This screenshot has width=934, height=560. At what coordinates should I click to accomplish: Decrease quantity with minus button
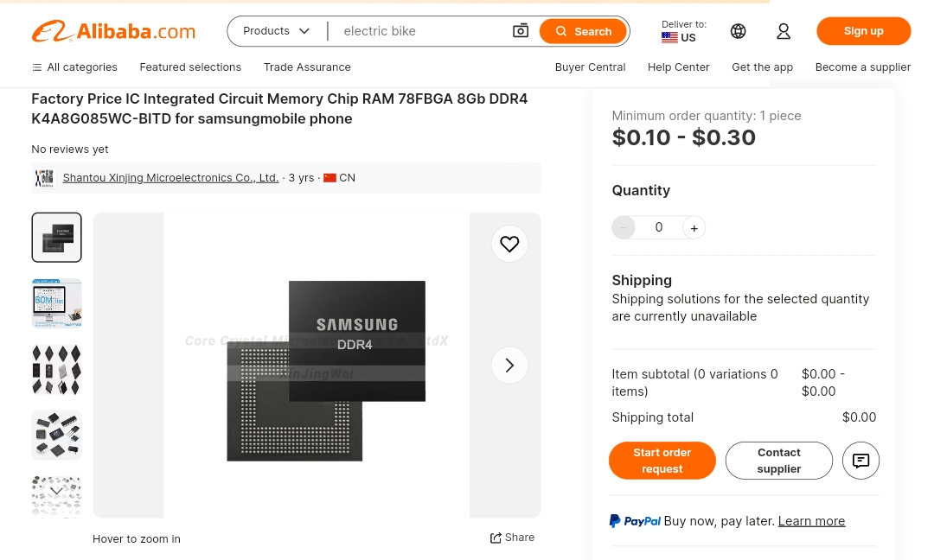[x=624, y=227]
